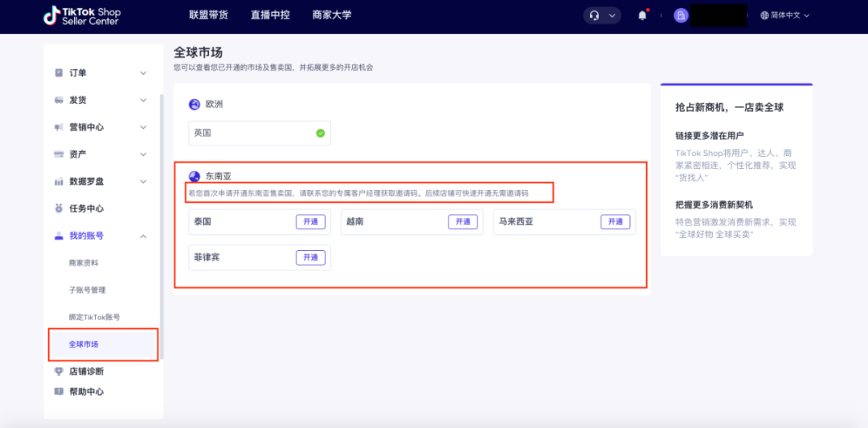
Task: Click 开通 for 菲律宾
Action: (310, 257)
